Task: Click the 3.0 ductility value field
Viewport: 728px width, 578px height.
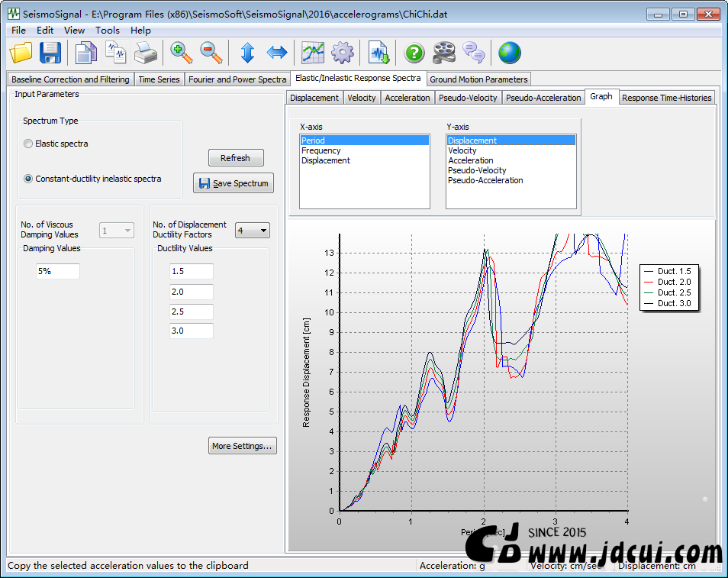Action: coord(192,331)
